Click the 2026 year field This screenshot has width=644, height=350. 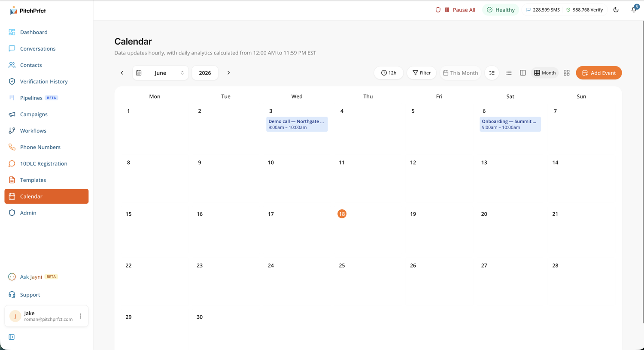pos(205,73)
